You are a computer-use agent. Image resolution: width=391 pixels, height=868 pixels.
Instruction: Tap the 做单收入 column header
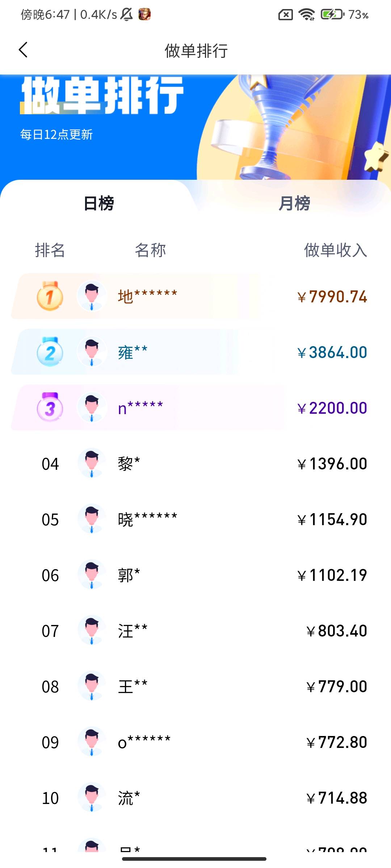coord(335,250)
